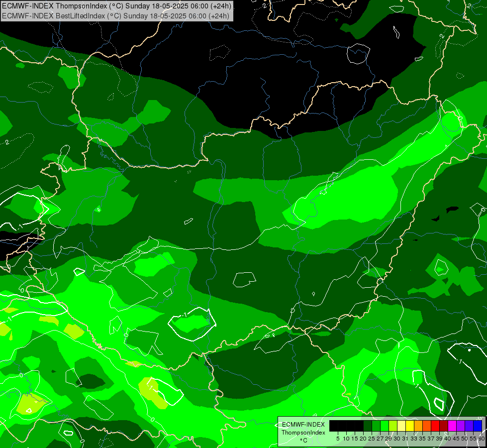Image resolution: width=487 pixels, height=448 pixels.
Task: Click the legend tick label 5
Action: (x=338, y=439)
